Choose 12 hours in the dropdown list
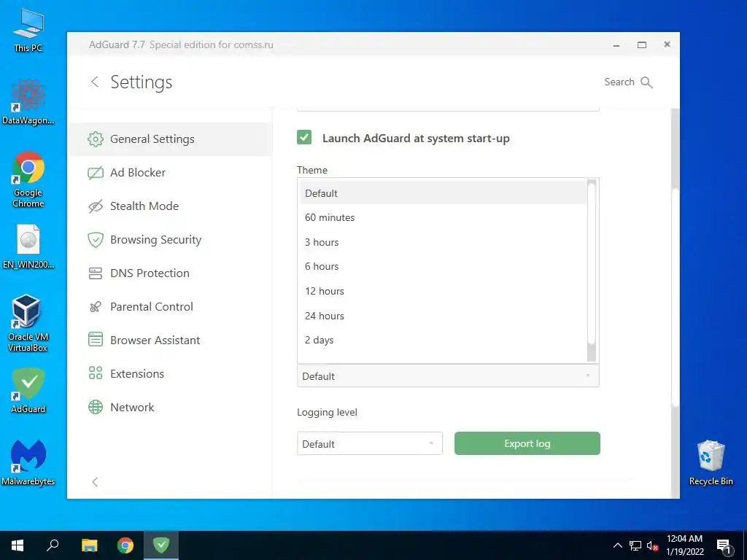 (x=443, y=292)
